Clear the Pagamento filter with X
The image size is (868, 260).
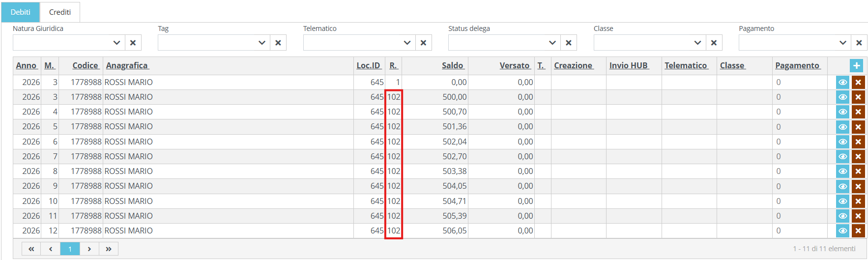coord(859,43)
